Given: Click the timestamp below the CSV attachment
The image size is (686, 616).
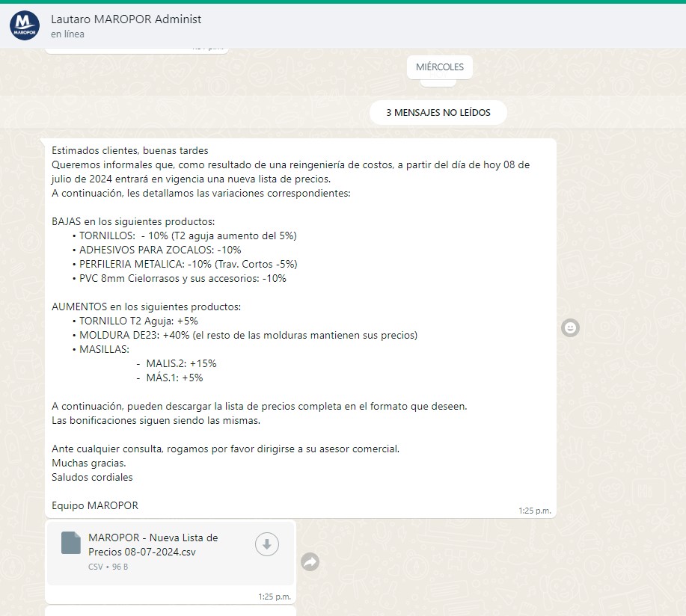Looking at the screenshot, I should [x=274, y=597].
